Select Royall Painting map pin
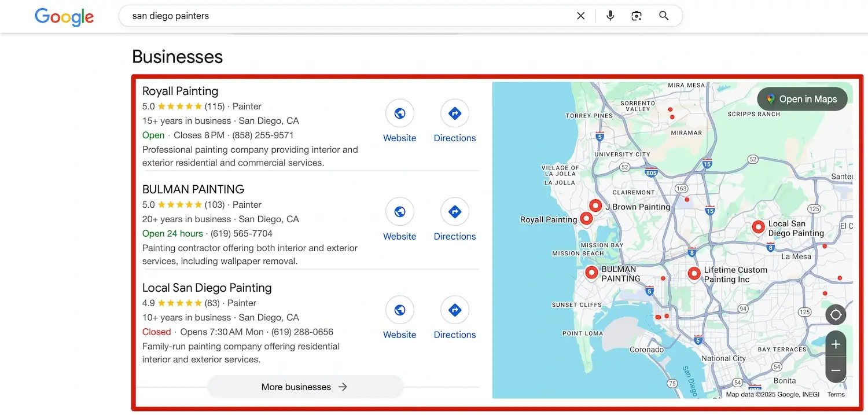Viewport: 868px width, 415px height. point(586,219)
